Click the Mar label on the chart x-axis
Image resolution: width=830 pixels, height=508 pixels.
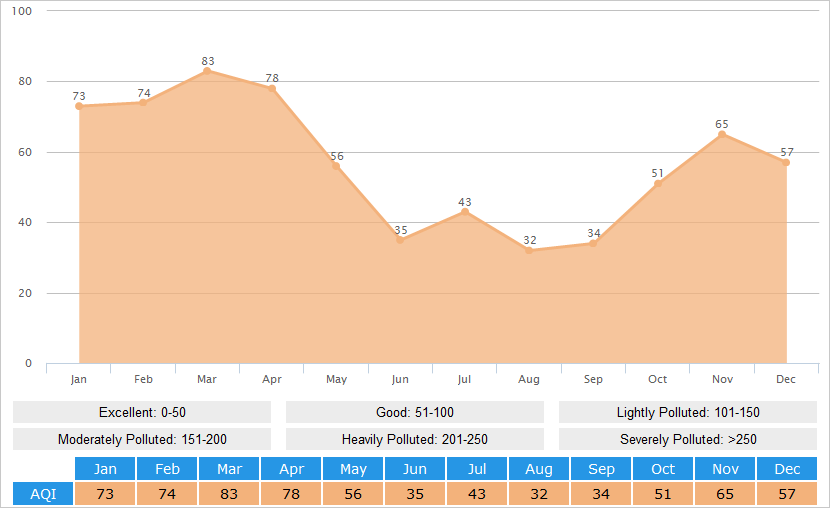pyautogui.click(x=207, y=379)
